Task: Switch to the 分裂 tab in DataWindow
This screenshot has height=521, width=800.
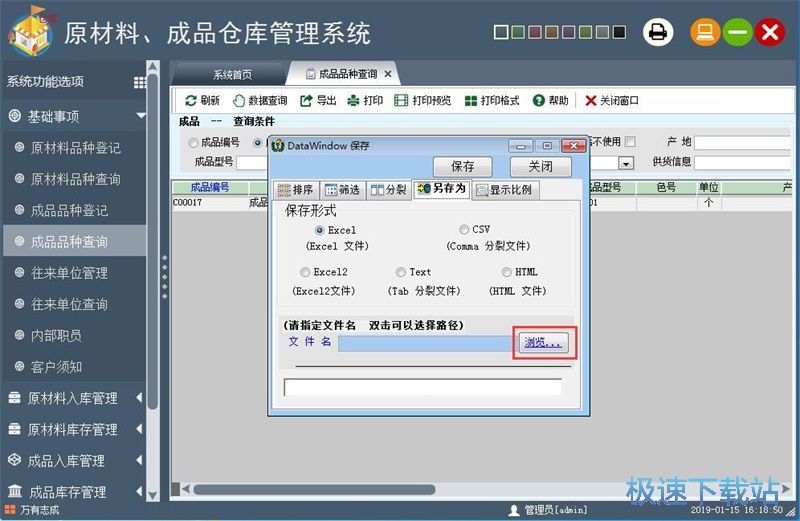Action: 389,190
